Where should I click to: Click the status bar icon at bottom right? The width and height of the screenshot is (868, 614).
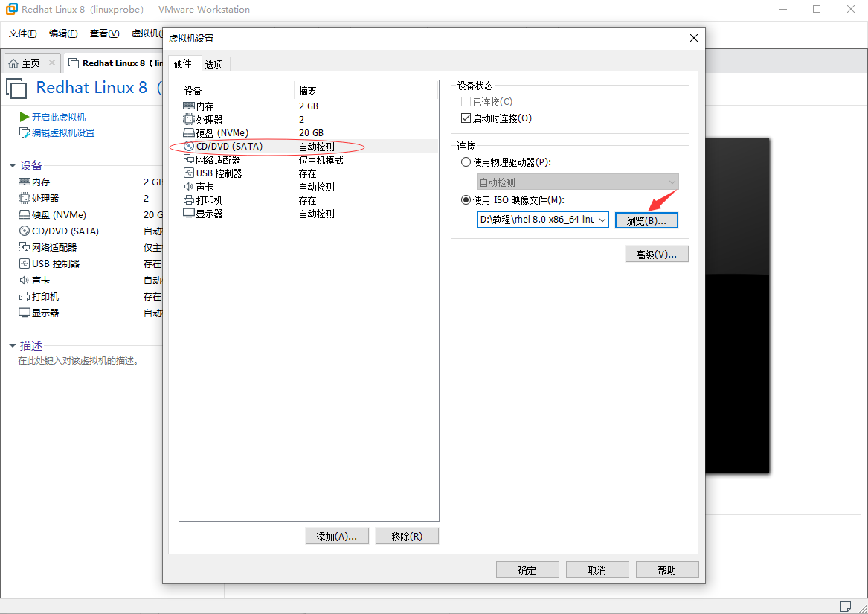(845, 607)
